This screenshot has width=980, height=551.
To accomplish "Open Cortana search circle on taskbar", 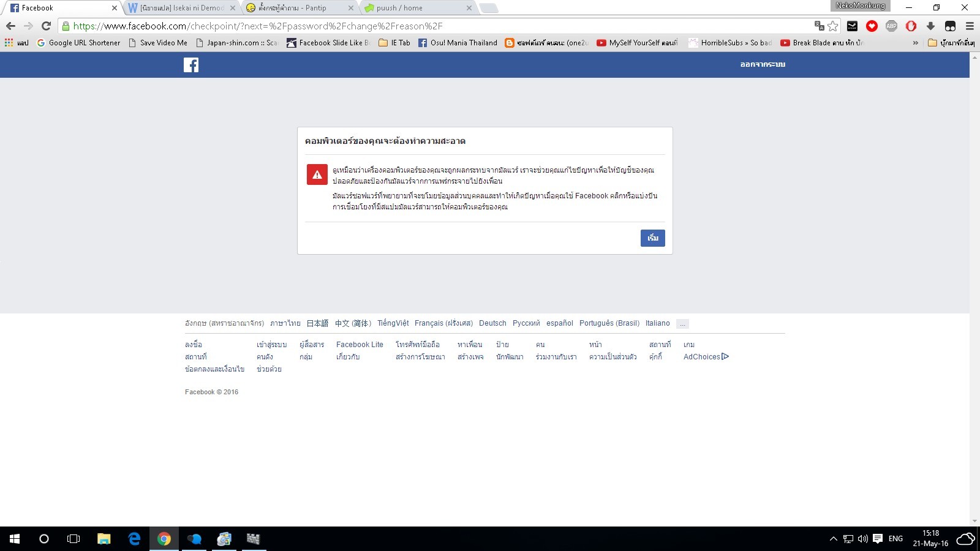I will click(x=44, y=539).
